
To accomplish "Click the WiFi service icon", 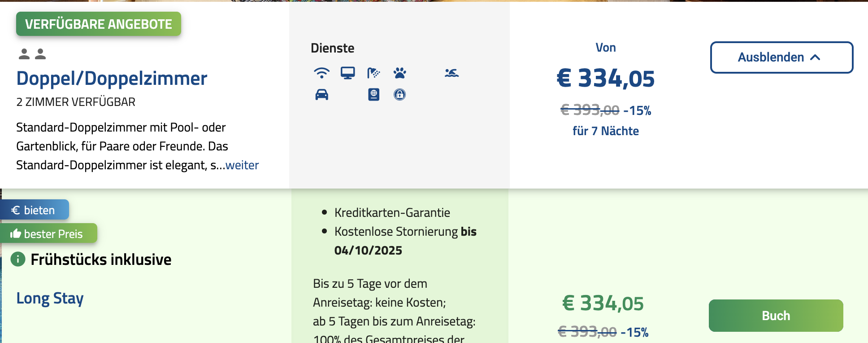I will (x=321, y=73).
